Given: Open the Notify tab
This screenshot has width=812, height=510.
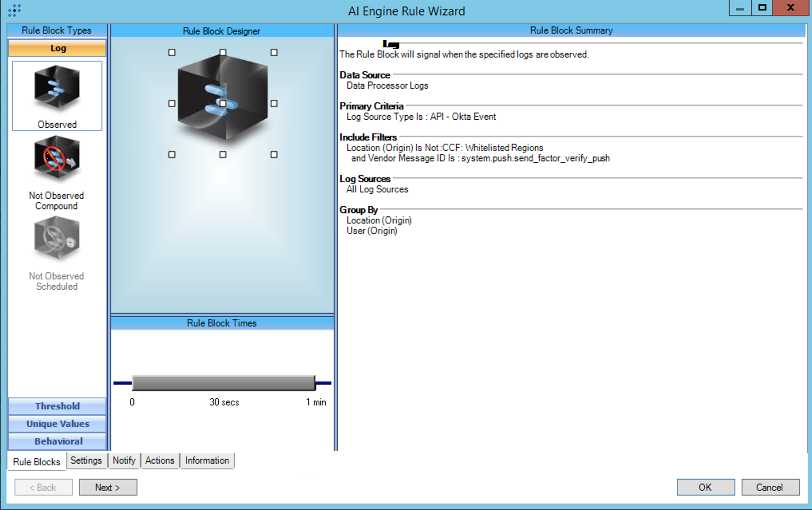Looking at the screenshot, I should point(124,461).
